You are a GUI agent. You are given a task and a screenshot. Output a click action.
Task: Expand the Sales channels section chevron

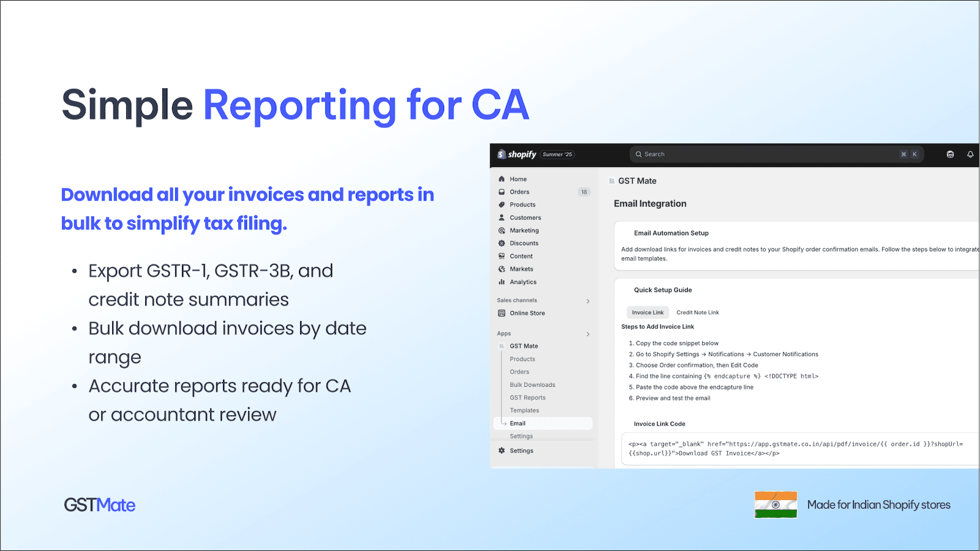click(588, 301)
